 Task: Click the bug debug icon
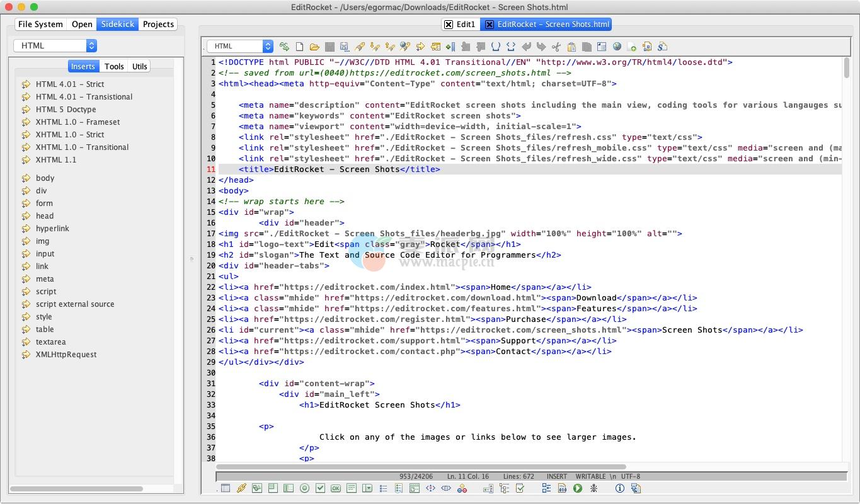pyautogui.click(x=593, y=488)
